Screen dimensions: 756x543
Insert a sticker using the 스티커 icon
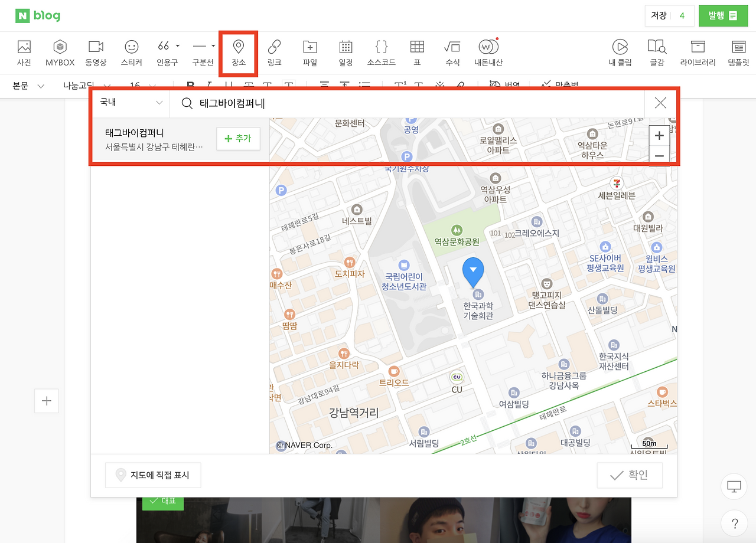131,52
